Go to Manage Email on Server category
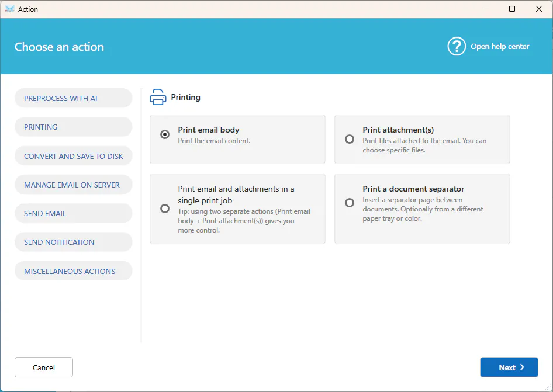 [73, 185]
